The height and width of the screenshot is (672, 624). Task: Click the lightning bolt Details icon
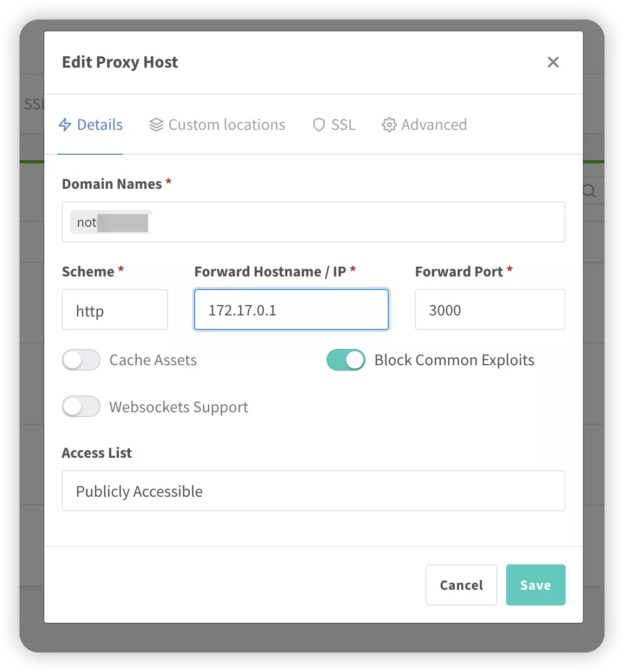(65, 125)
